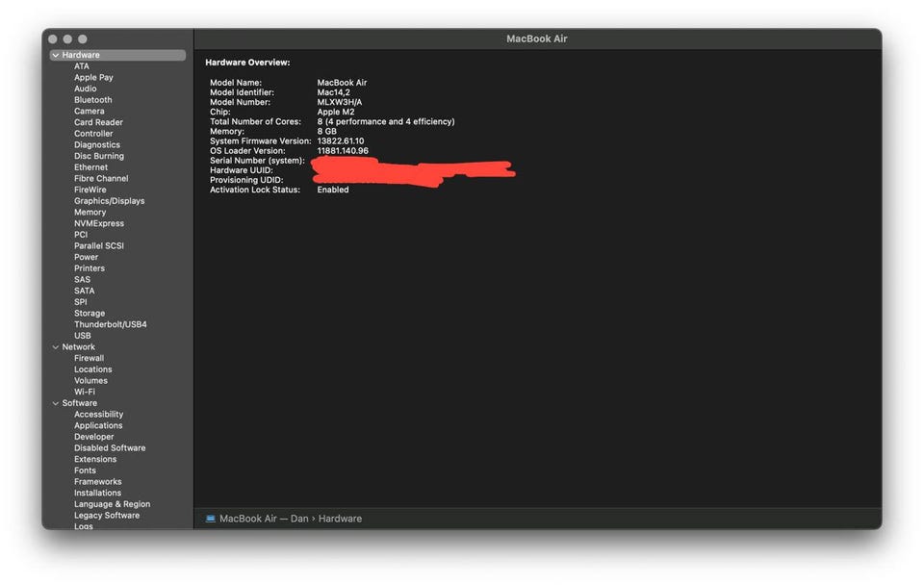
Task: Open Graphics/Displays information
Action: coord(109,200)
